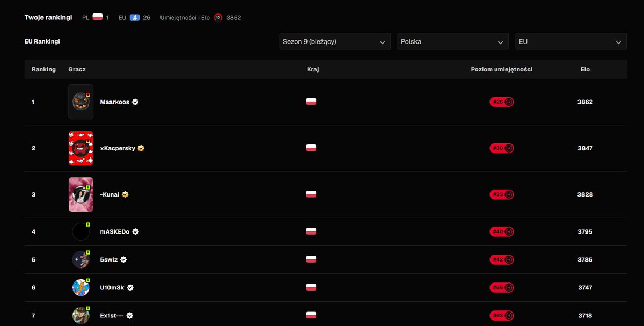
Task: Click the gold verified badge next to -Kunai
Action: (125, 194)
